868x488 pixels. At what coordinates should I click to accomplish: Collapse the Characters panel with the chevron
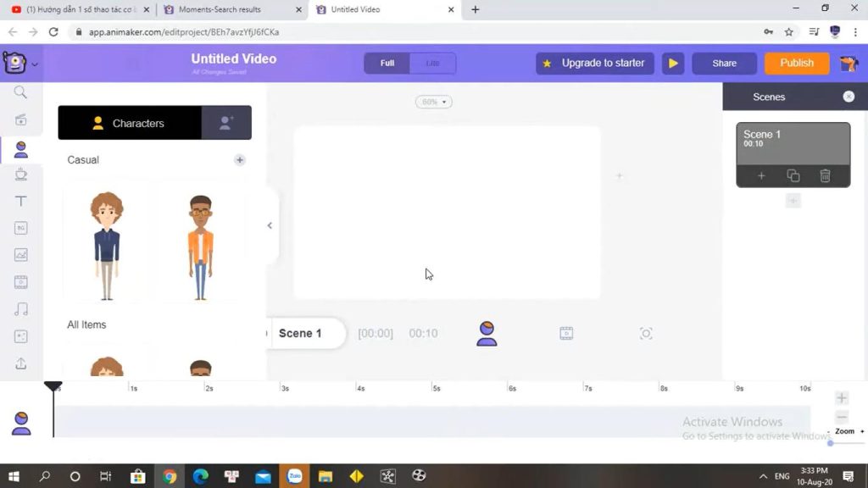tap(270, 225)
